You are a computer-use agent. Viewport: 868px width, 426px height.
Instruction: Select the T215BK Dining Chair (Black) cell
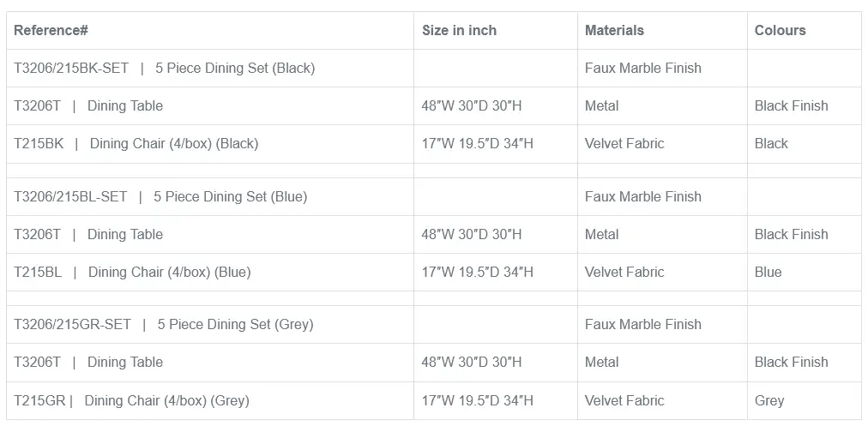click(136, 144)
